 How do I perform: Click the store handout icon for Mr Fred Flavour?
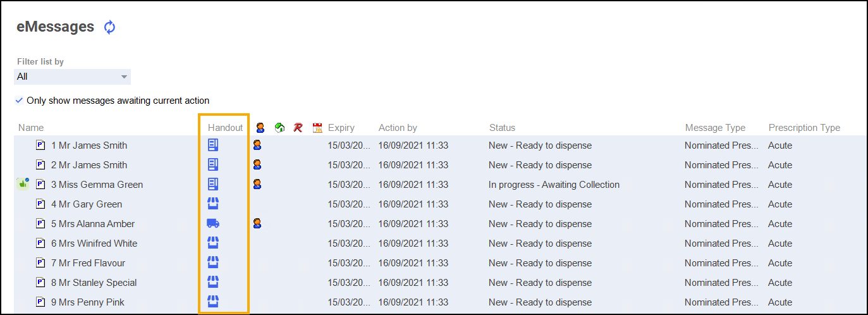point(213,262)
